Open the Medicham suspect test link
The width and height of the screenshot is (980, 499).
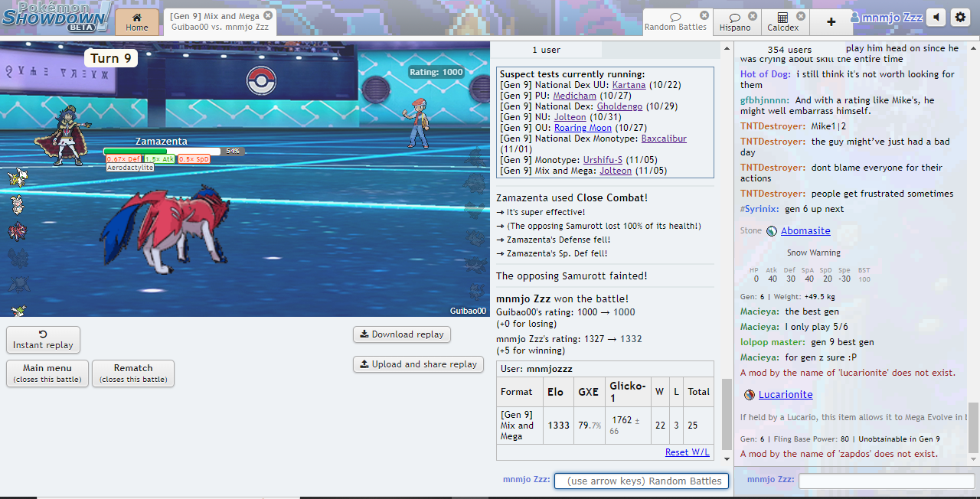(574, 96)
